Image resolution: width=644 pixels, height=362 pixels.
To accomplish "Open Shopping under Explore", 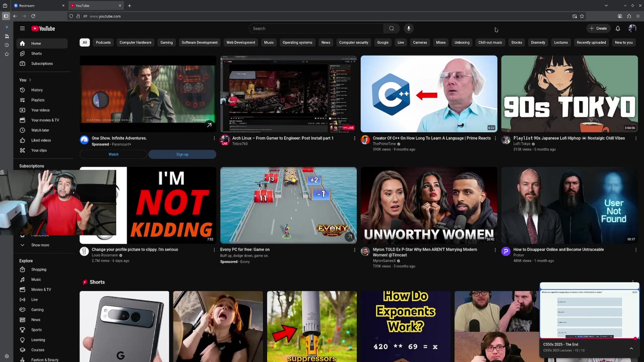I will pos(42,269).
